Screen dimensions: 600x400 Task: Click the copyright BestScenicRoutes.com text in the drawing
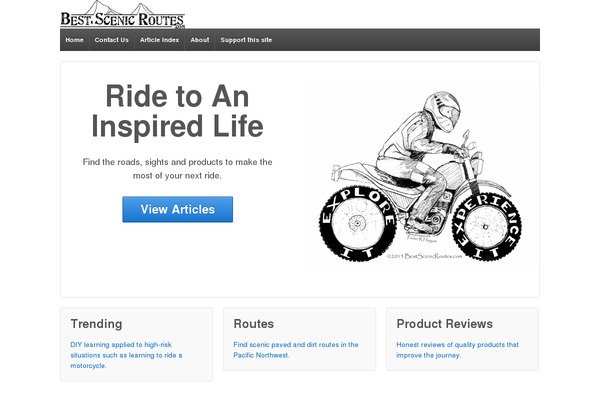click(x=424, y=256)
